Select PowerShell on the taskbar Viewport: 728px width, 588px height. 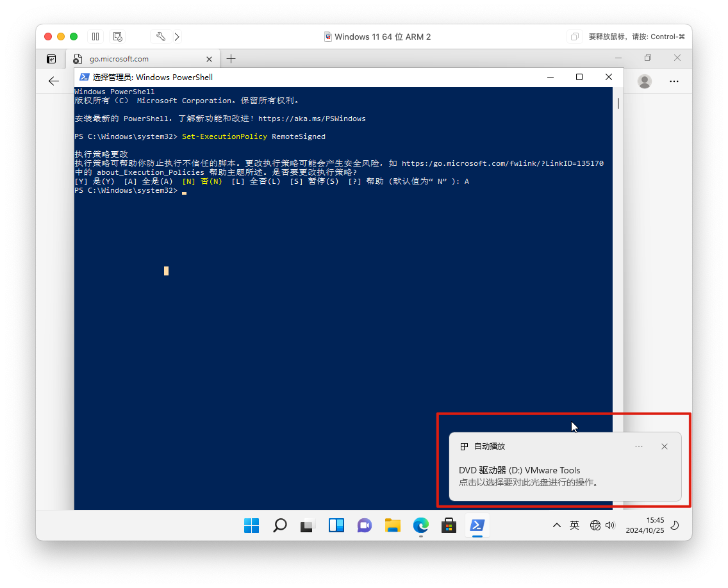tap(477, 525)
